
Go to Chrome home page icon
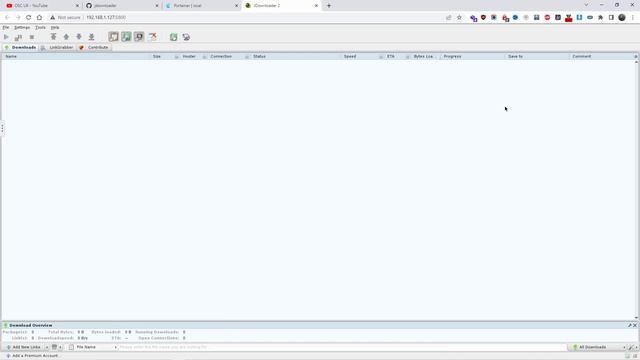[x=39, y=18]
